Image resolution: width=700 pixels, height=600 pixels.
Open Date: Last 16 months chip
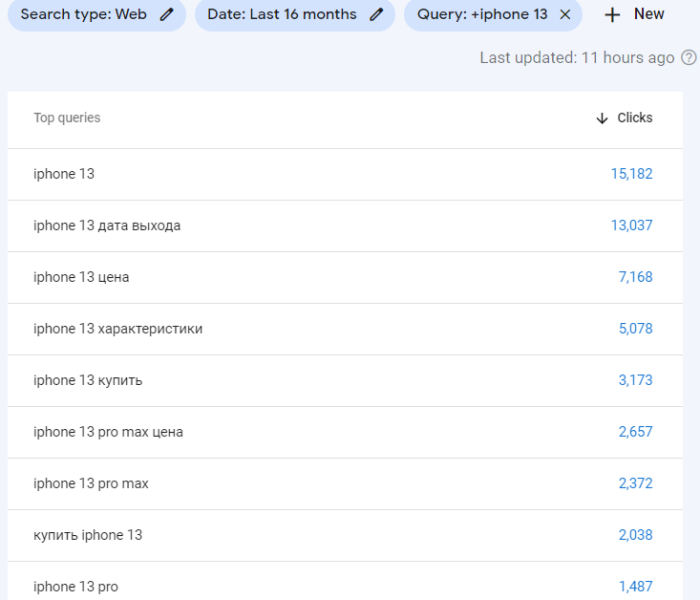(295, 14)
